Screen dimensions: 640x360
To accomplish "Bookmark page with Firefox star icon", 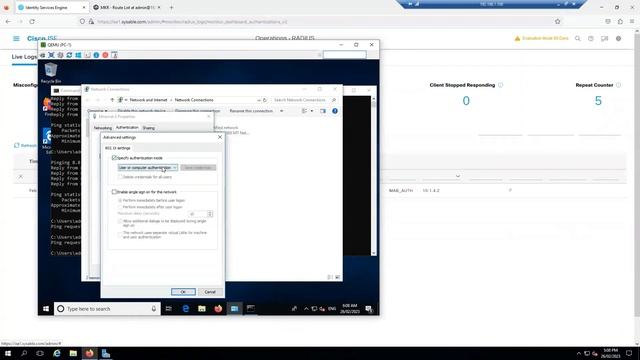I will tap(558, 22).
